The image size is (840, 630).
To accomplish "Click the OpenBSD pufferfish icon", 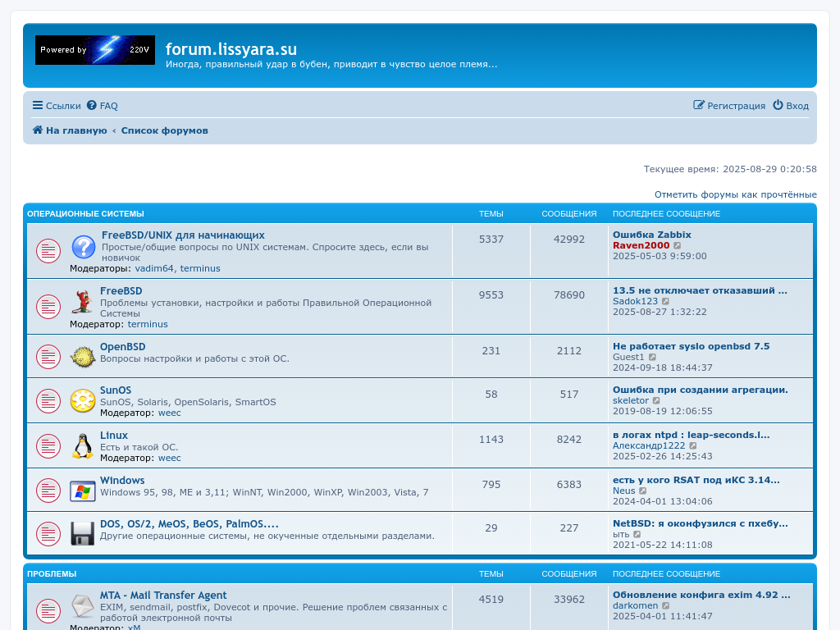I will 83,356.
